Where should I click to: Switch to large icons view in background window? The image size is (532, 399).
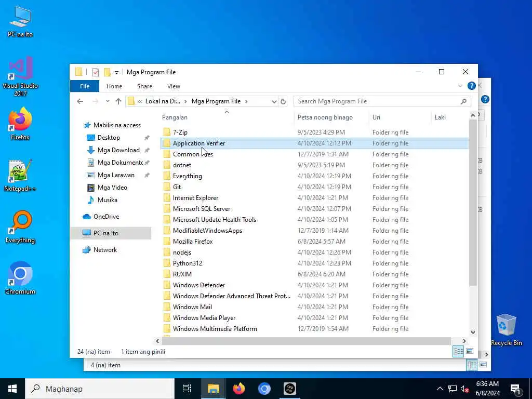pyautogui.click(x=483, y=365)
